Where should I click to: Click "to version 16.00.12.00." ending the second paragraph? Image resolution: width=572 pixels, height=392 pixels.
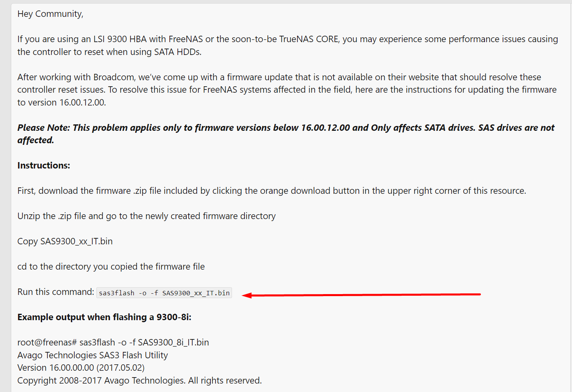[61, 102]
